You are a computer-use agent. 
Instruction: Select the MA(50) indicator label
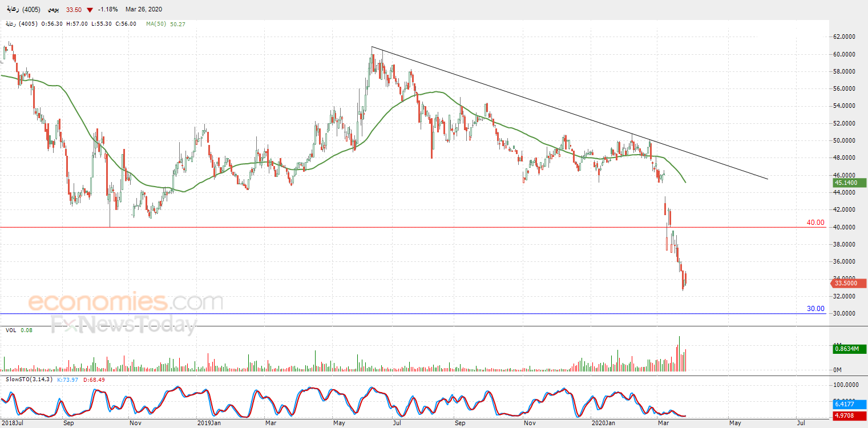point(156,24)
